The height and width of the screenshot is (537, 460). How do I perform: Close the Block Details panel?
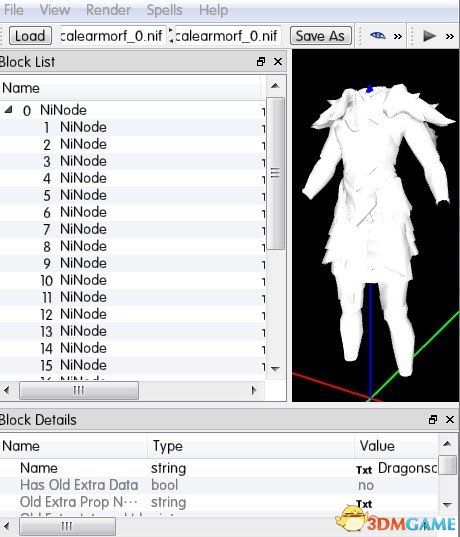(x=450, y=420)
